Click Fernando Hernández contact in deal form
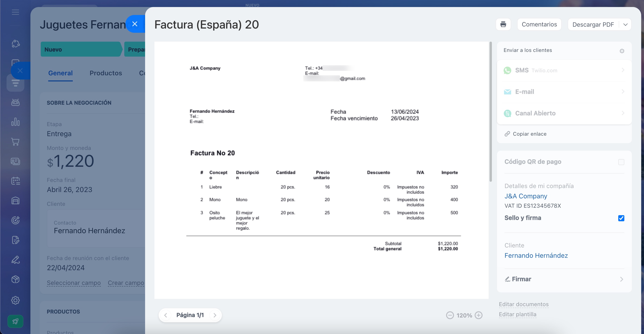The image size is (644, 334). pos(89,231)
